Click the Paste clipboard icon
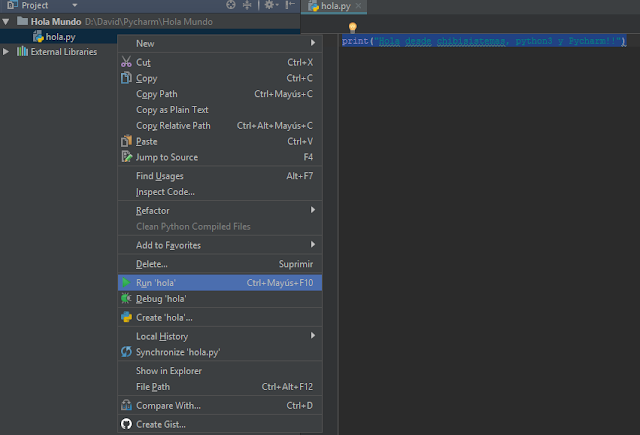 click(x=126, y=141)
